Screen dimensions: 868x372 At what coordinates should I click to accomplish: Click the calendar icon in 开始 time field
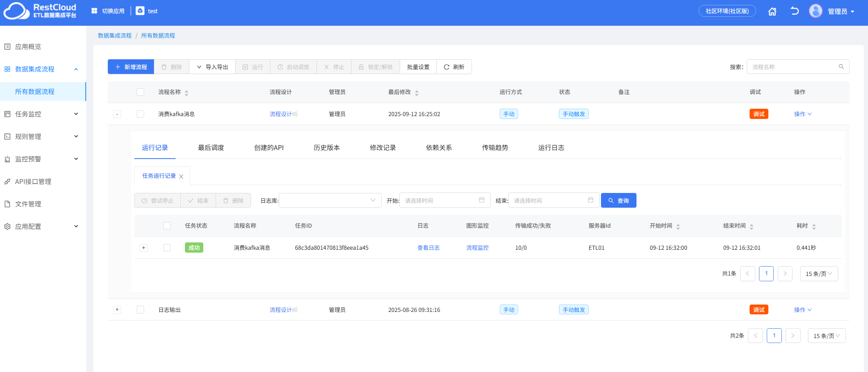[x=482, y=200]
